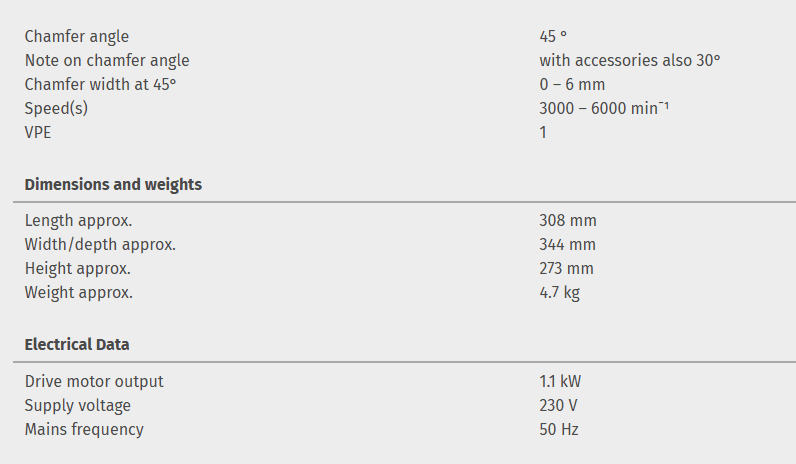The image size is (796, 464).
Task: Select the '273 mm' height value
Action: click(x=566, y=269)
